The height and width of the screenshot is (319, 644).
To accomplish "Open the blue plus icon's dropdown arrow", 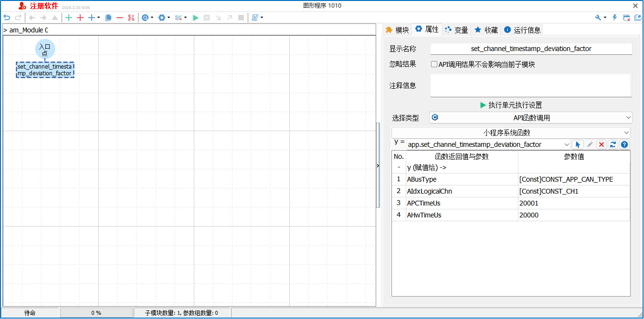I will [x=98, y=18].
